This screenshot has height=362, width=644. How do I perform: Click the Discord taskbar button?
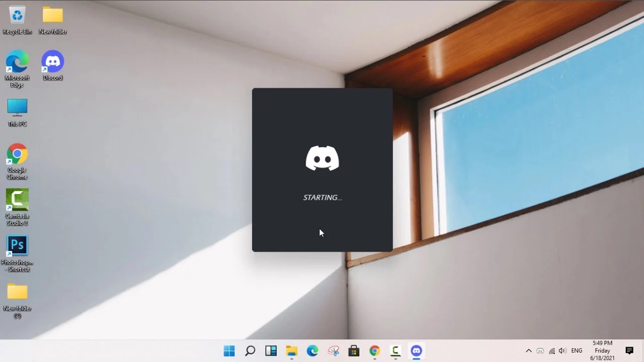(x=416, y=351)
